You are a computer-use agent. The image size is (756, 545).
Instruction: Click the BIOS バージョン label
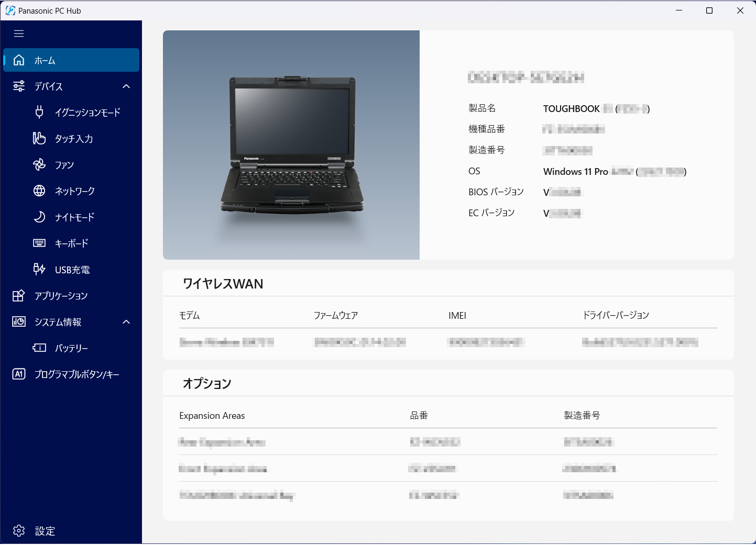(496, 192)
